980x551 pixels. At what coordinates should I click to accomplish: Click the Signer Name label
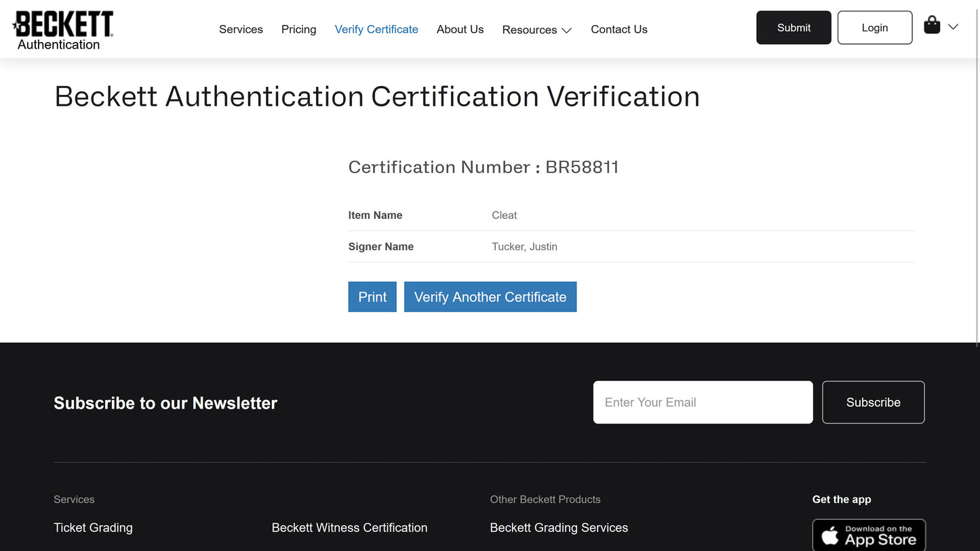(381, 247)
